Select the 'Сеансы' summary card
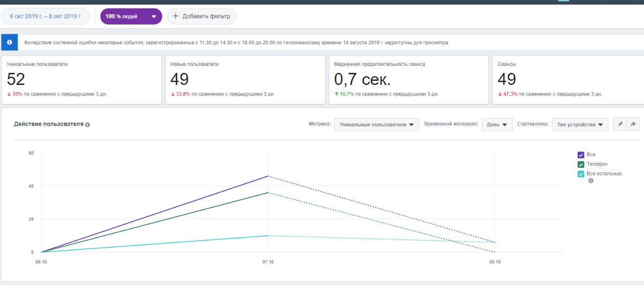Screen dimensions: 644x285 [x=569, y=80]
